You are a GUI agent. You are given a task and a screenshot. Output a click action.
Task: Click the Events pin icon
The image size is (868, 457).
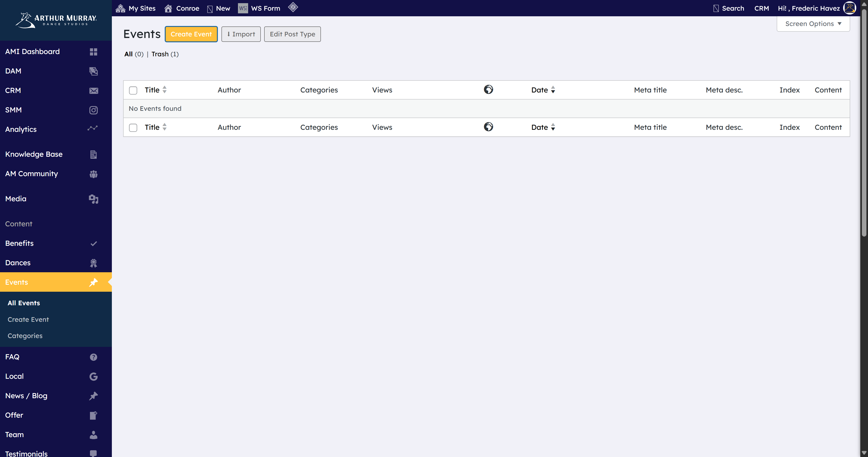pyautogui.click(x=93, y=282)
